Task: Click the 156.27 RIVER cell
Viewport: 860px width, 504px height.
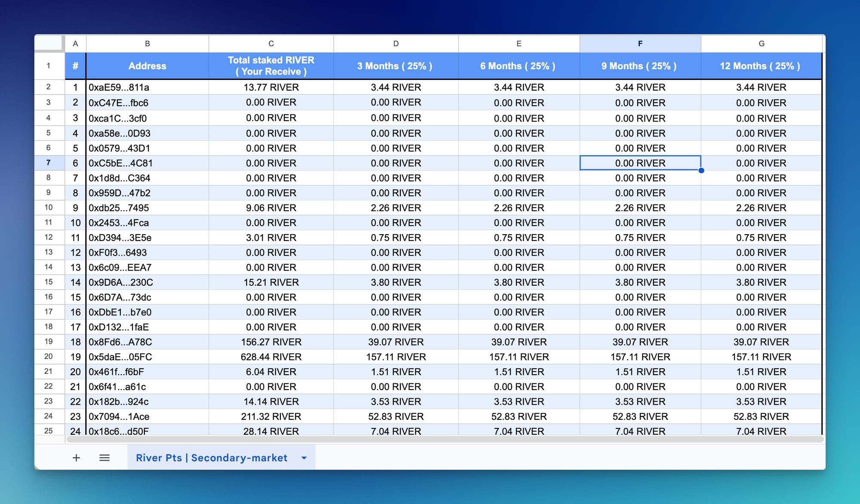Action: coord(271,342)
